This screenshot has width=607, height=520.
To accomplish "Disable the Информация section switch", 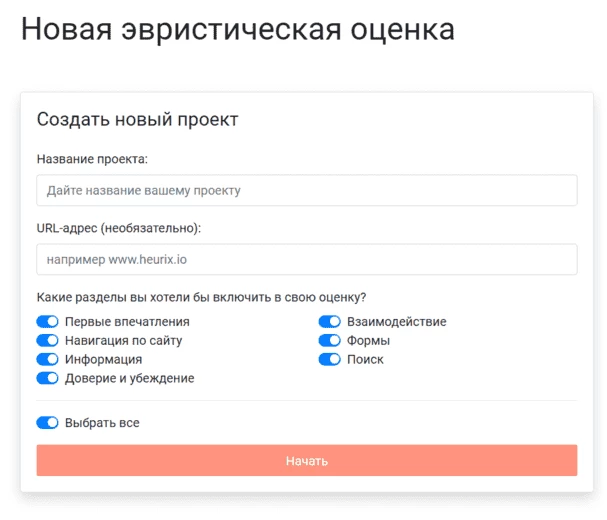I will click(x=47, y=359).
